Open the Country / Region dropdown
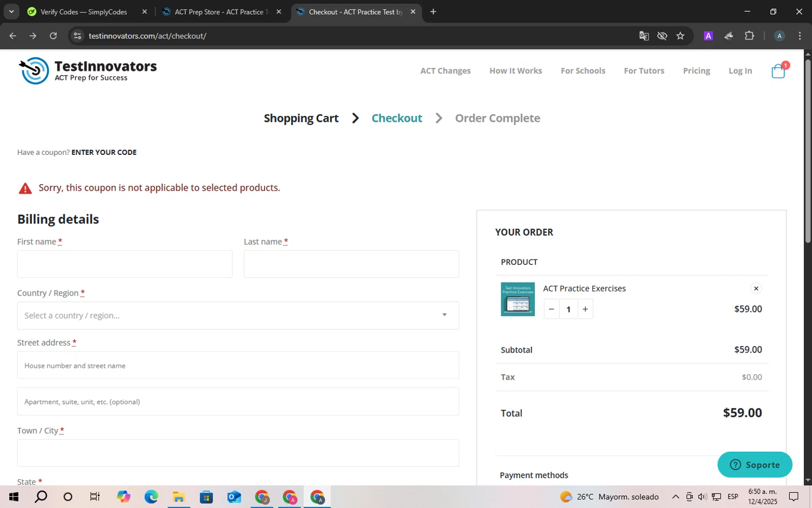The image size is (812, 508). pyautogui.click(x=238, y=315)
